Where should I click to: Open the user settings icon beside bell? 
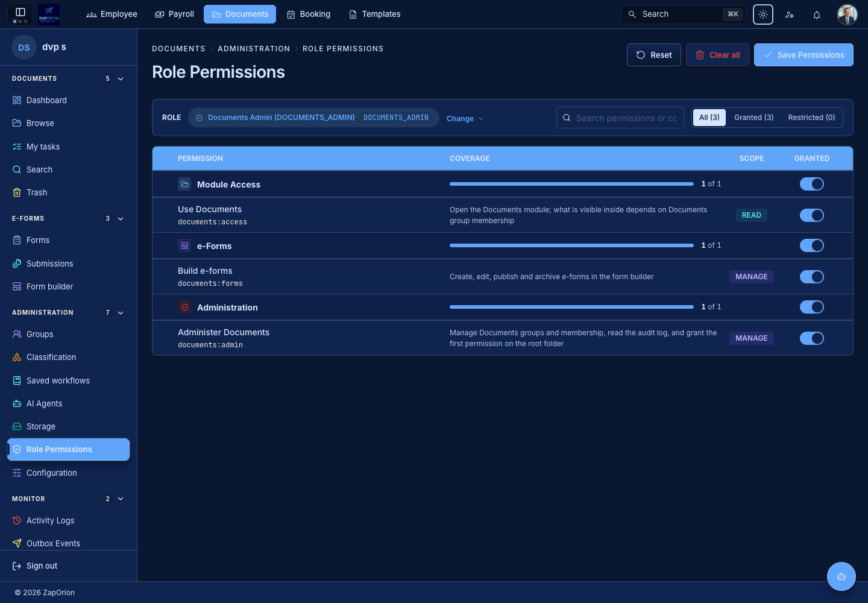tap(790, 14)
